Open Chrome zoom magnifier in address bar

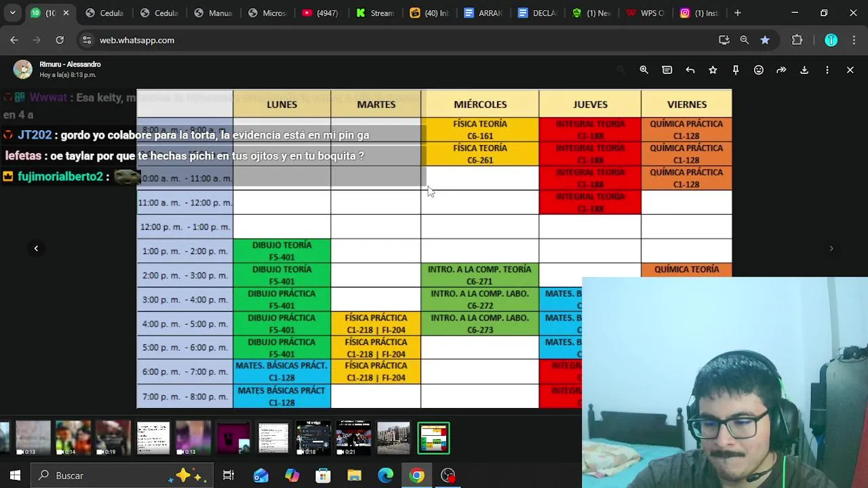[745, 40]
